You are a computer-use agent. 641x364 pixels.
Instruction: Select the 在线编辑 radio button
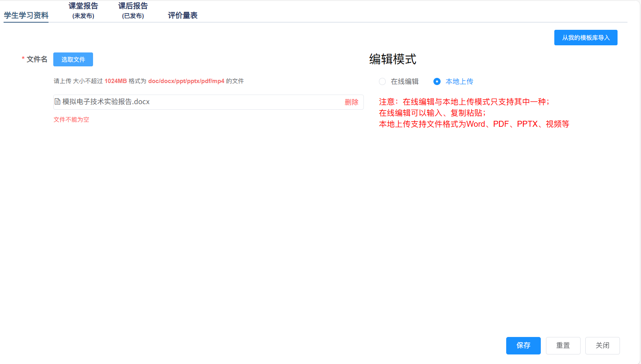[383, 81]
